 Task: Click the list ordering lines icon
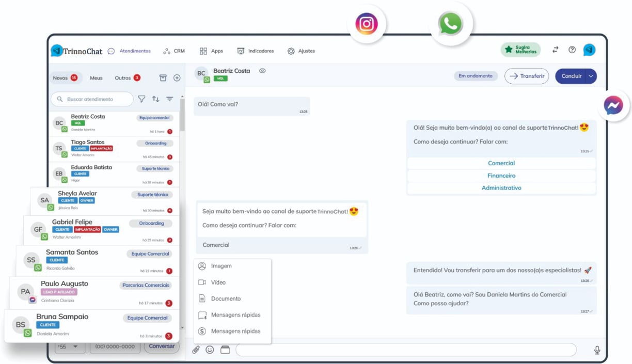[x=169, y=99]
